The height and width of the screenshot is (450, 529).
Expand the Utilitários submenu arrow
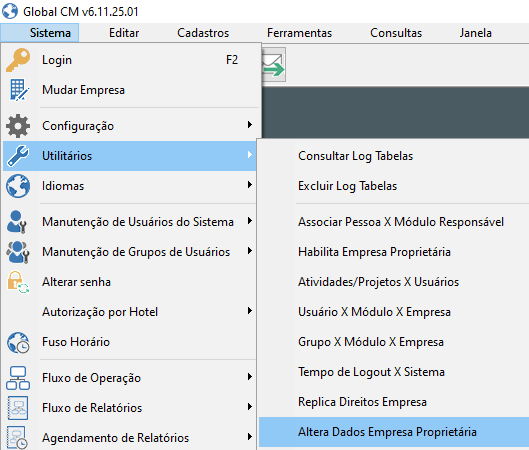click(x=250, y=154)
